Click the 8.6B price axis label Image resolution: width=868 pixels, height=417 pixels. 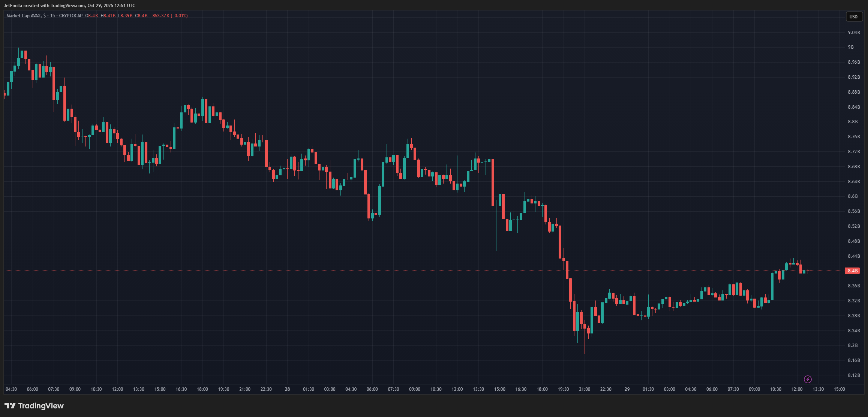pyautogui.click(x=853, y=196)
